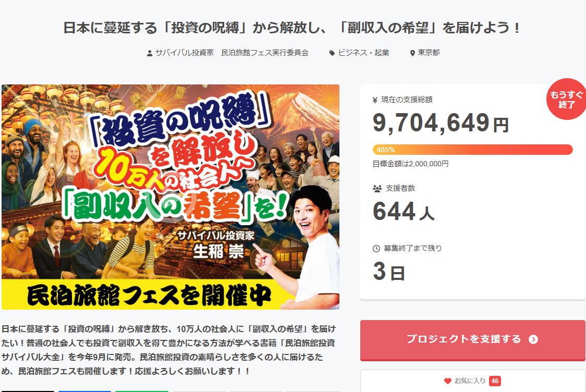Toggle お気に入り to favorite this project
The image size is (586, 392).
pyautogui.click(x=472, y=381)
